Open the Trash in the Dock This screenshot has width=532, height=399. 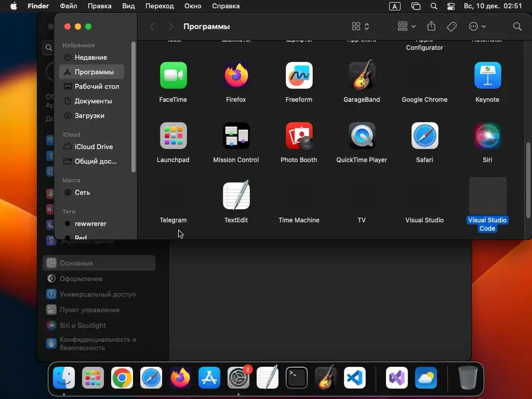coord(468,378)
